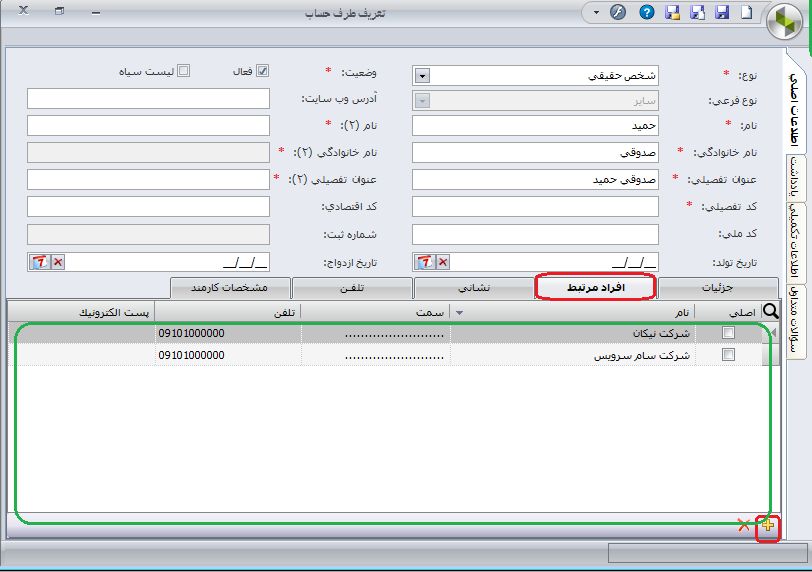The height and width of the screenshot is (572, 812).
Task: Click the plain floppy disk save icon
Action: [x=722, y=12]
